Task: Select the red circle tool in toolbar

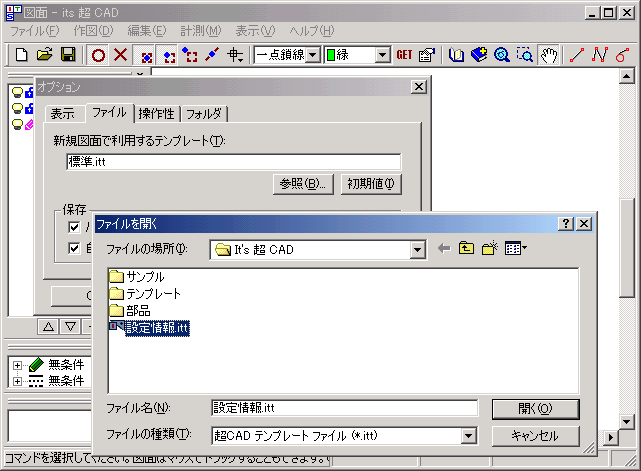Action: pos(98,55)
